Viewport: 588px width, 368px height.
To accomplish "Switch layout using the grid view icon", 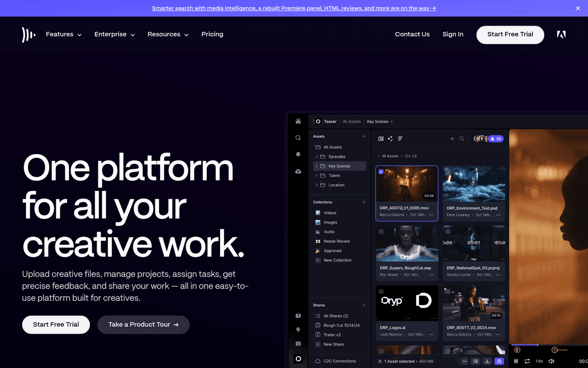I will tap(381, 139).
